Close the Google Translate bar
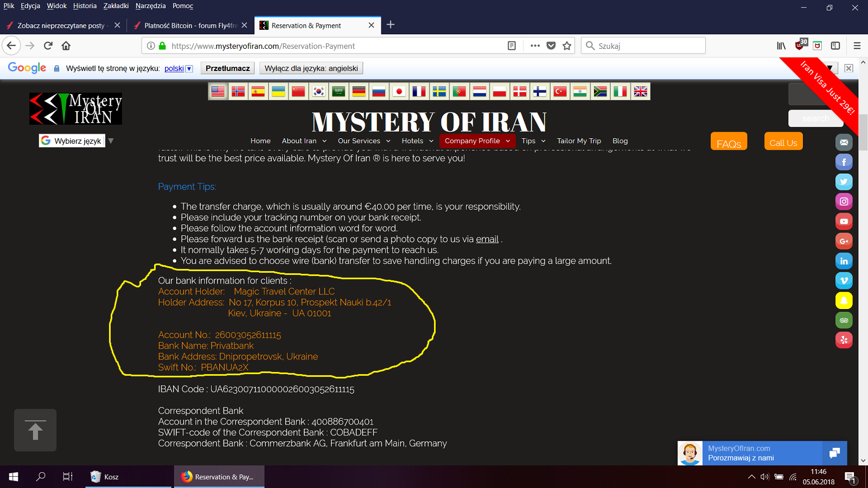868x488 pixels. coord(849,68)
